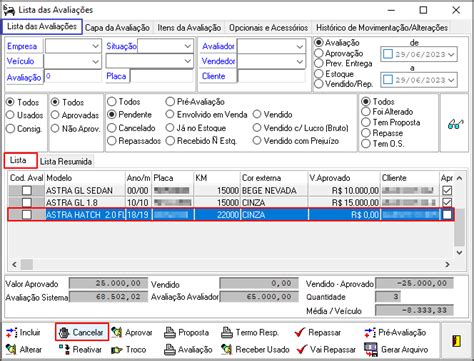Click the Repassar red checkmark icon

[300, 332]
